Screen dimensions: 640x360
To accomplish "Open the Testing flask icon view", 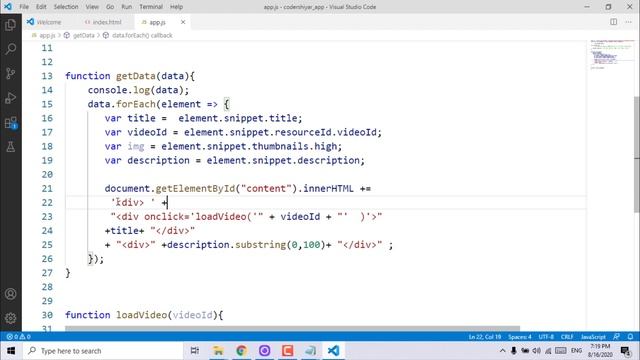I will pyautogui.click(x=11, y=147).
